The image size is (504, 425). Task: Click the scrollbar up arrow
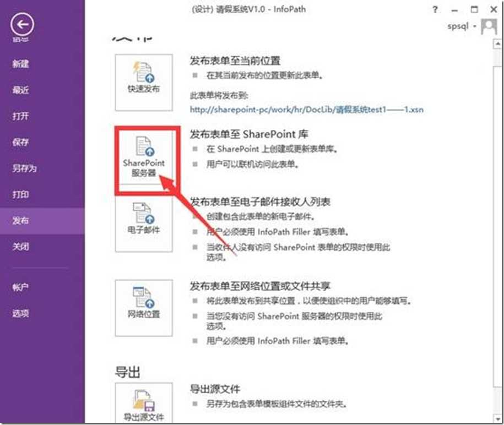tap(497, 43)
